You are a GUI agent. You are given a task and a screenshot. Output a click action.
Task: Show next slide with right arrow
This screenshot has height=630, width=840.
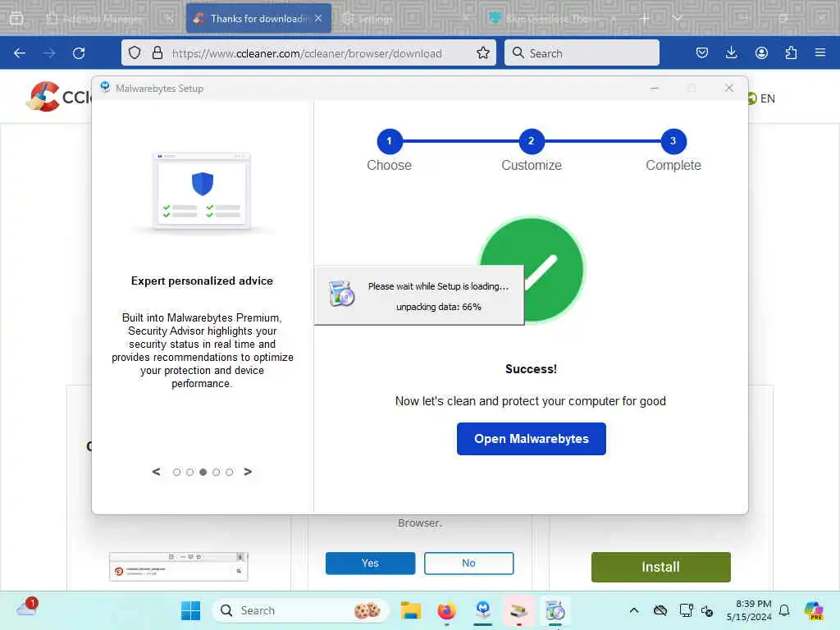pos(248,472)
